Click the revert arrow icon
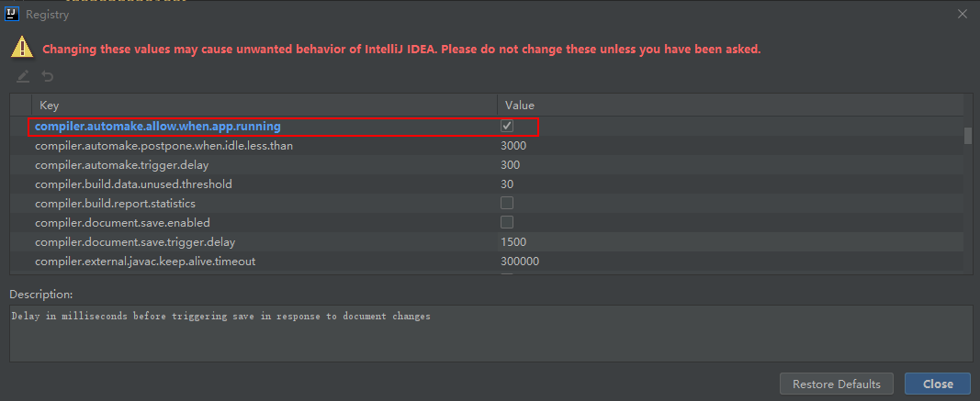 (x=48, y=76)
